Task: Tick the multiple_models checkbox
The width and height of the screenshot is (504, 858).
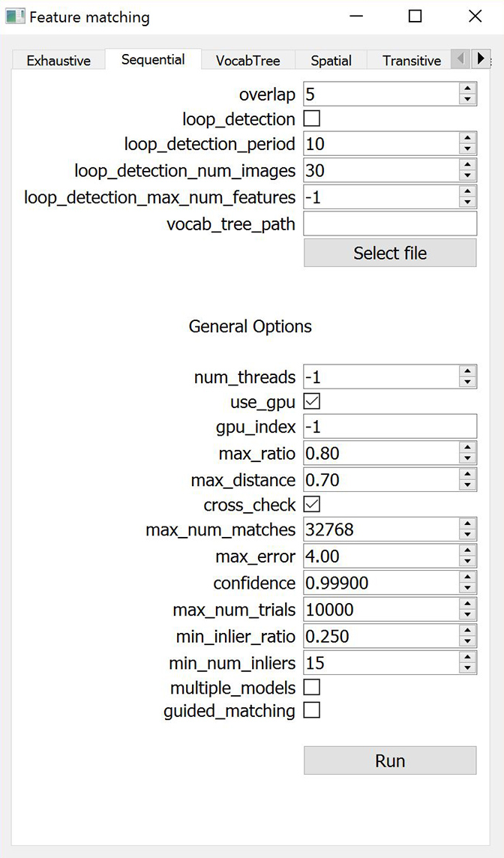Action: point(311,687)
